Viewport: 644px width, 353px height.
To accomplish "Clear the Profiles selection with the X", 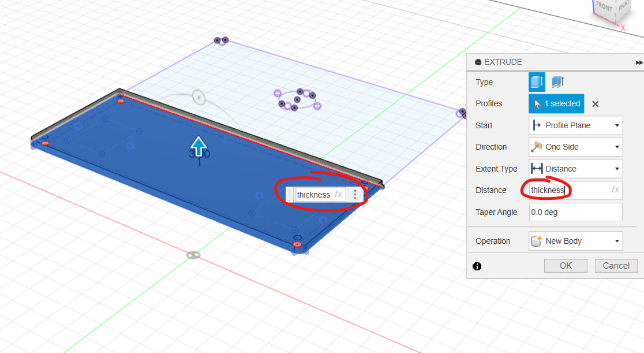I will [x=596, y=104].
